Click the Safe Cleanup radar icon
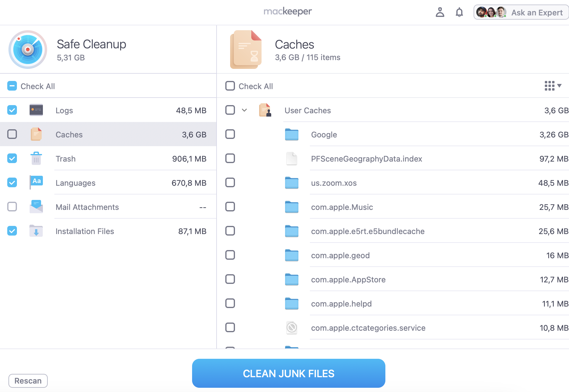 (28, 49)
